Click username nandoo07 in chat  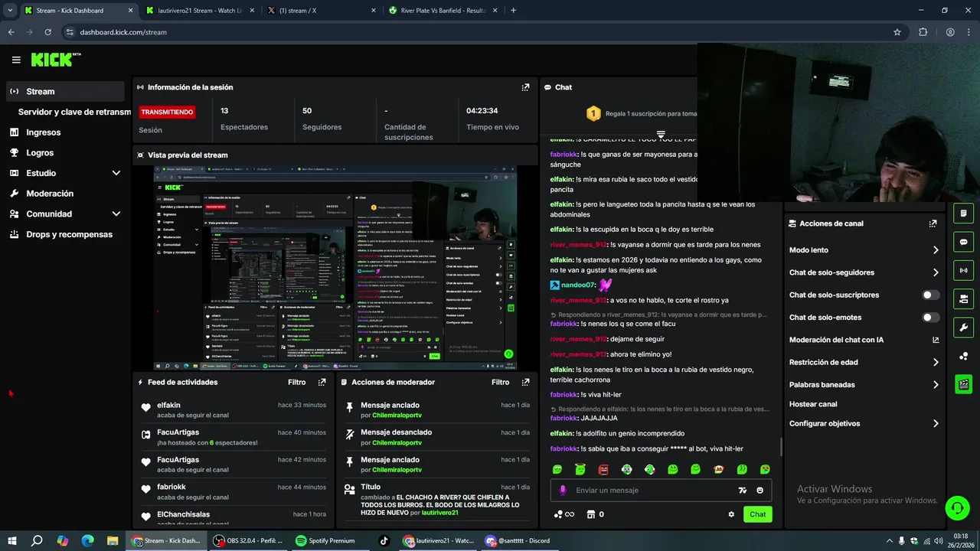578,285
